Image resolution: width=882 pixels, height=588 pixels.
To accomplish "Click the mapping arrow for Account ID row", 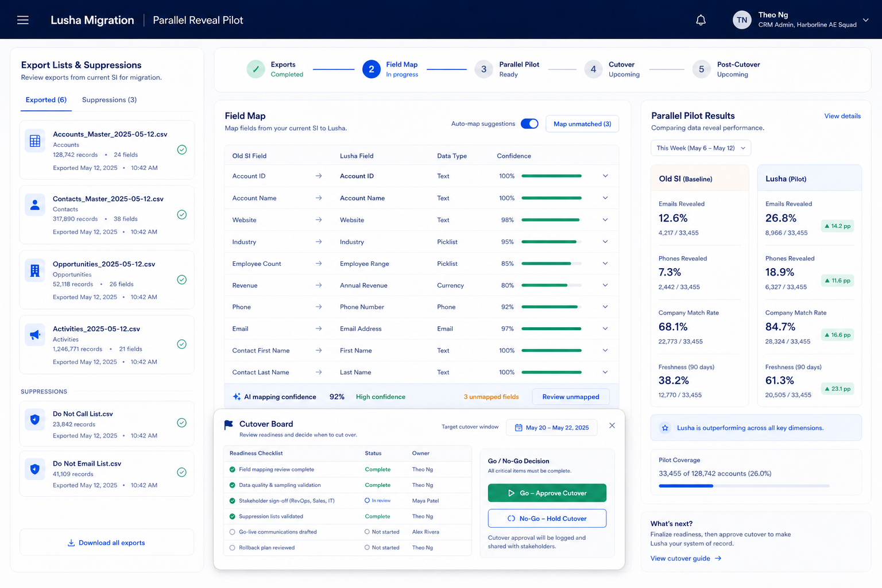I will coord(319,176).
